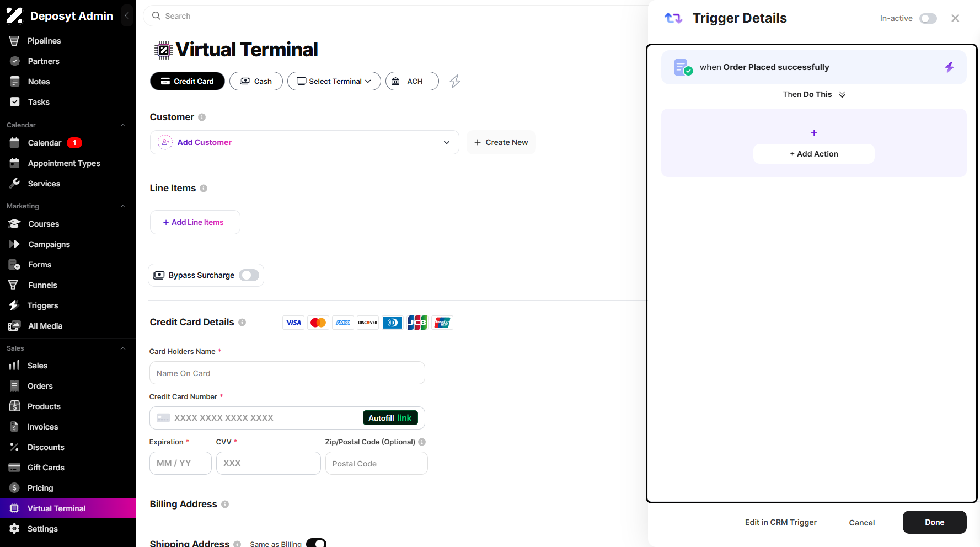Click the Line Items info icon
980x547 pixels.
[204, 188]
